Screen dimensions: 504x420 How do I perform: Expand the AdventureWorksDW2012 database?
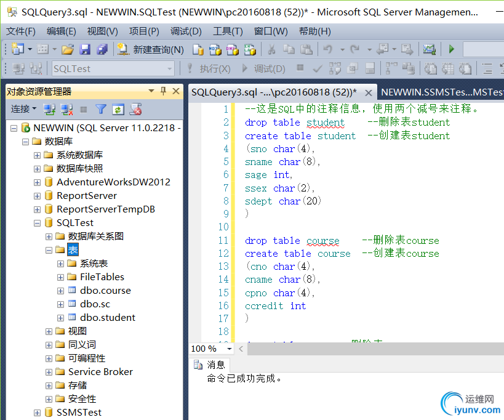pos(38,182)
